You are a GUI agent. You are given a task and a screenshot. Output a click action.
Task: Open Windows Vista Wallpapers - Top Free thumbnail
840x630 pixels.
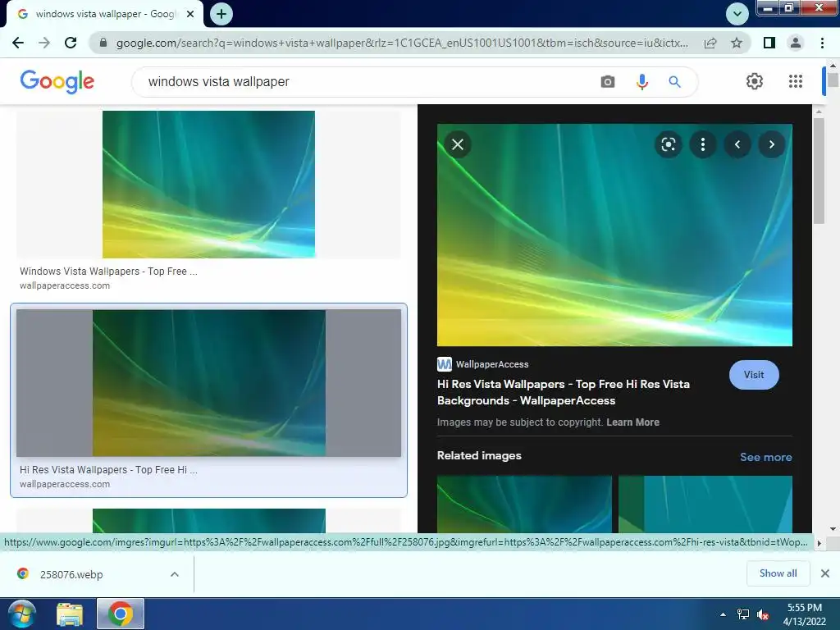coord(208,185)
